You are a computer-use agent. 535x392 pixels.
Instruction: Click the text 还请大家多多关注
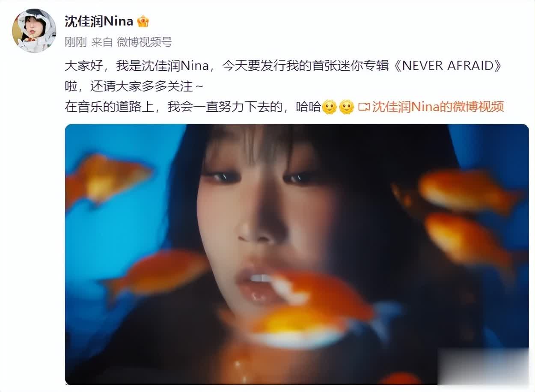point(141,86)
